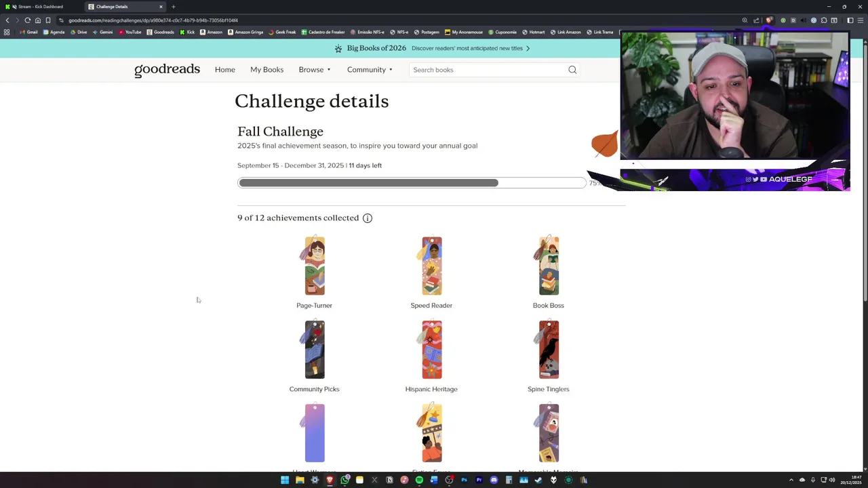The width and height of the screenshot is (868, 488).
Task: Click the browser home icon
Action: coord(38,20)
